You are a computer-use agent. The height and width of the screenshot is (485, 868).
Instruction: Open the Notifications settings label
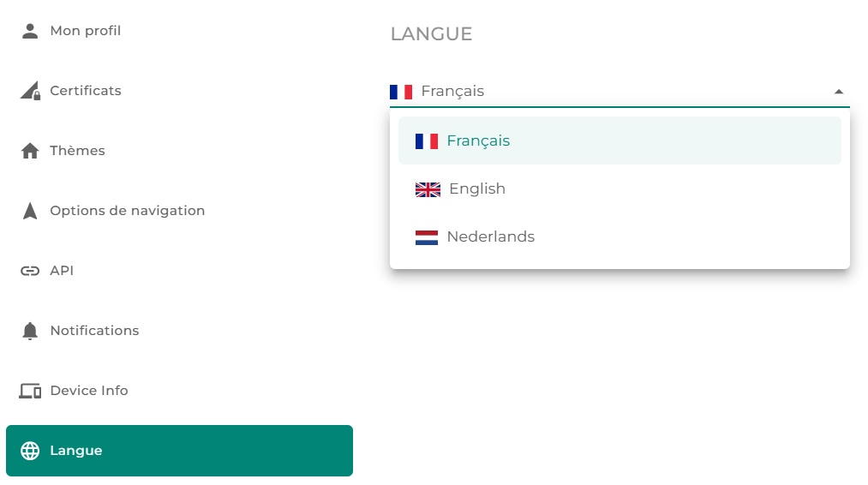click(94, 331)
